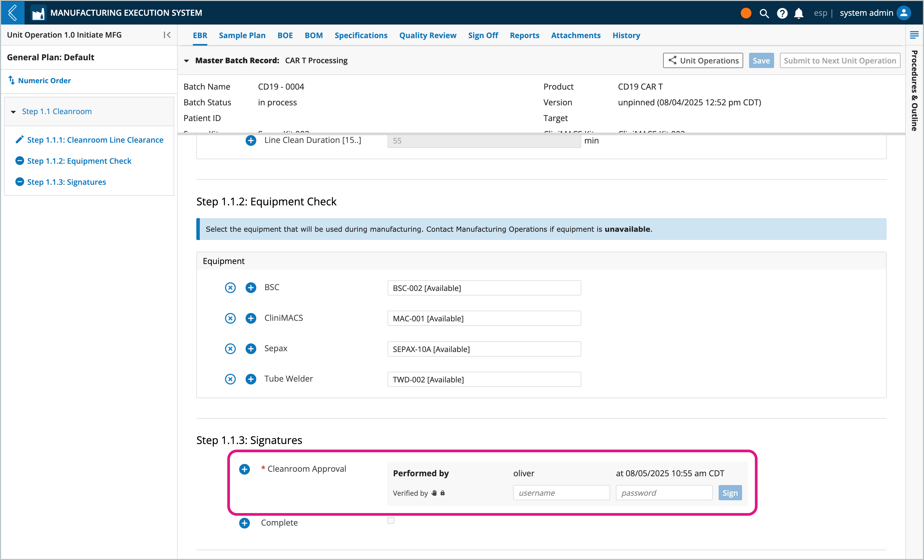The image size is (924, 560).
Task: Open the MAC-001 equipment dropdown
Action: point(484,318)
